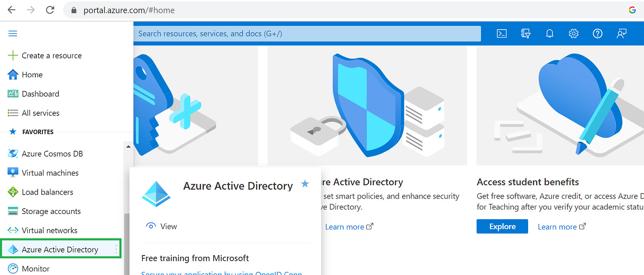Click the shield illustration card
Screen dimensions: 644x275
point(367,105)
